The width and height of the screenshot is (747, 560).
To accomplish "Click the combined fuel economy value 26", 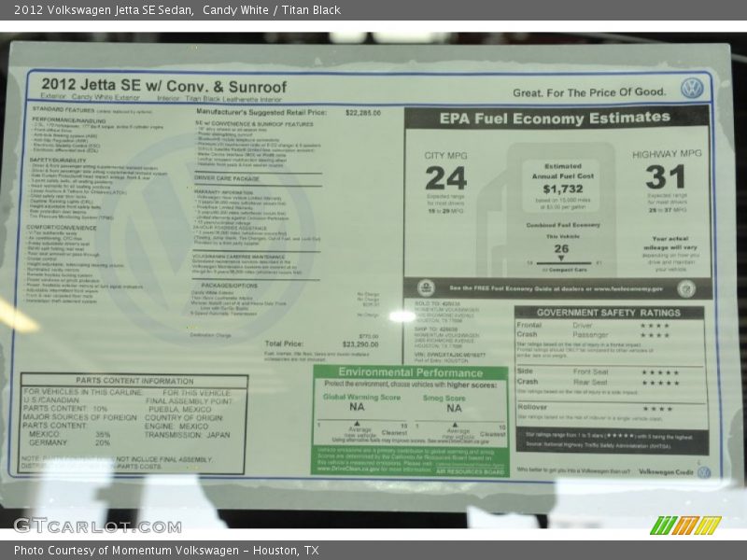I will (561, 248).
